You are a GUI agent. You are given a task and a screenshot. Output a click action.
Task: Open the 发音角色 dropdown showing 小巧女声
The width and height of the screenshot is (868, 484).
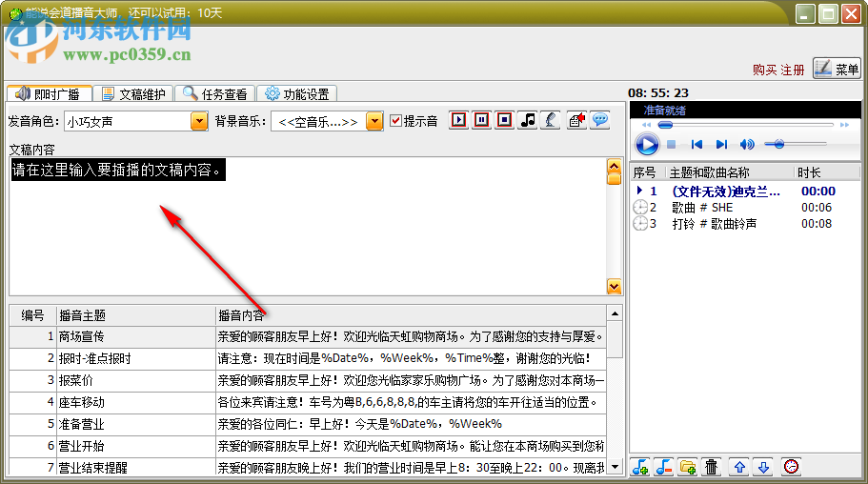[199, 121]
